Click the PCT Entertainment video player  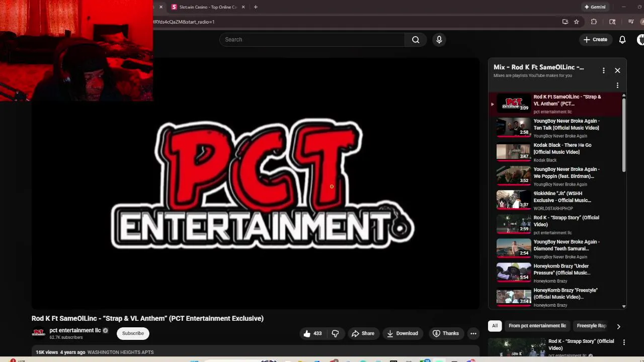click(256, 184)
